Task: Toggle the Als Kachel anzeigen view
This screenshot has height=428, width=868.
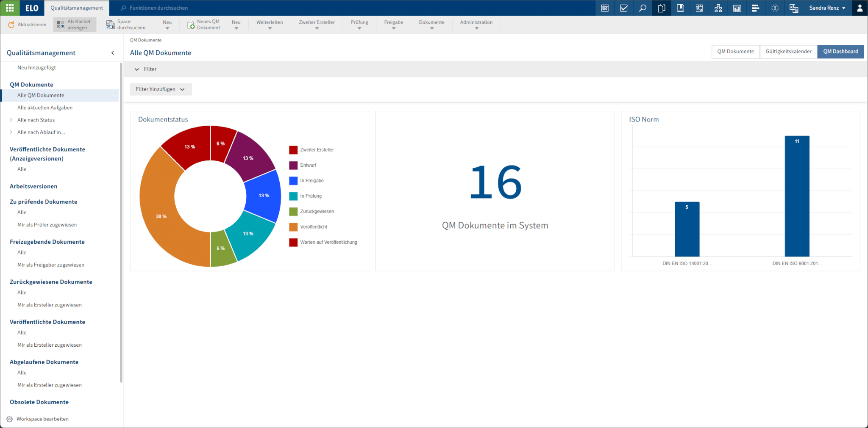Action: click(75, 25)
